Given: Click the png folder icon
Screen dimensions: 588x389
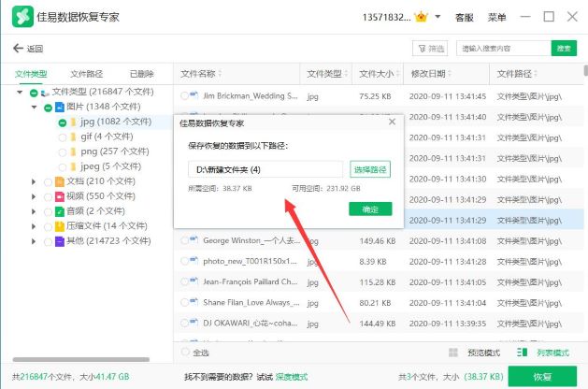Looking at the screenshot, I should coord(73,151).
